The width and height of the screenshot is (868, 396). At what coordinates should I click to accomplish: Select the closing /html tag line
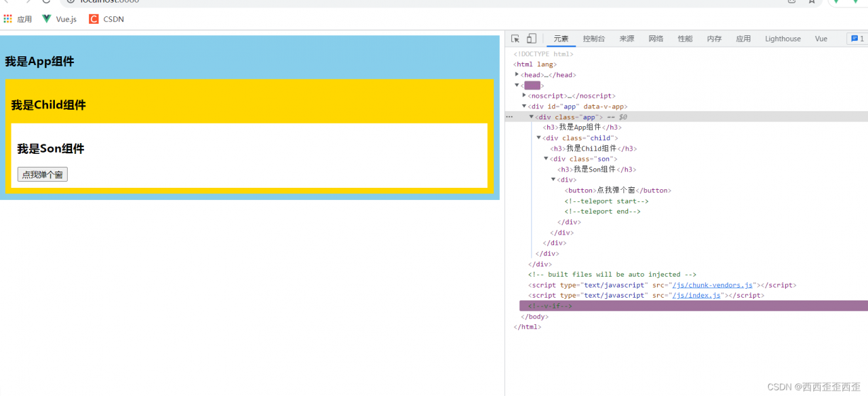pos(528,327)
